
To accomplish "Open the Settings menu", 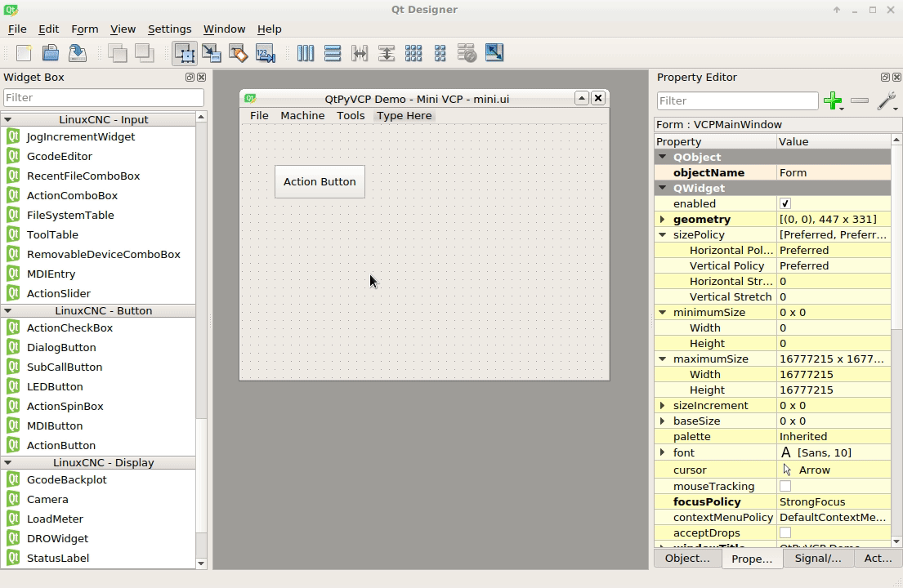I will coord(169,29).
